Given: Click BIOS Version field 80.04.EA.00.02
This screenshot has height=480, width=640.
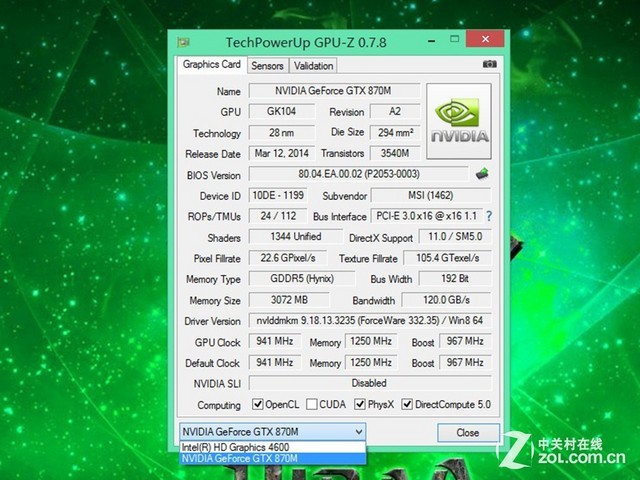Looking at the screenshot, I should click(x=358, y=174).
